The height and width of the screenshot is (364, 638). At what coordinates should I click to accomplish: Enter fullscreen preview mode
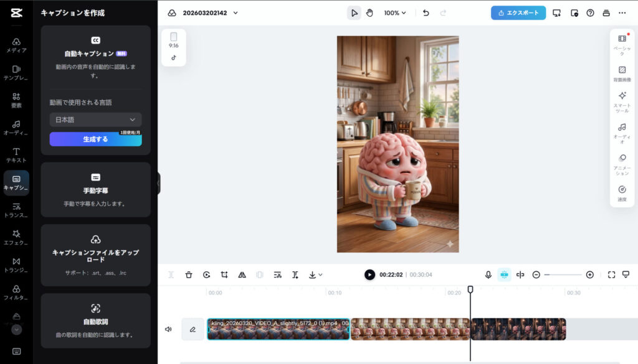tap(611, 274)
